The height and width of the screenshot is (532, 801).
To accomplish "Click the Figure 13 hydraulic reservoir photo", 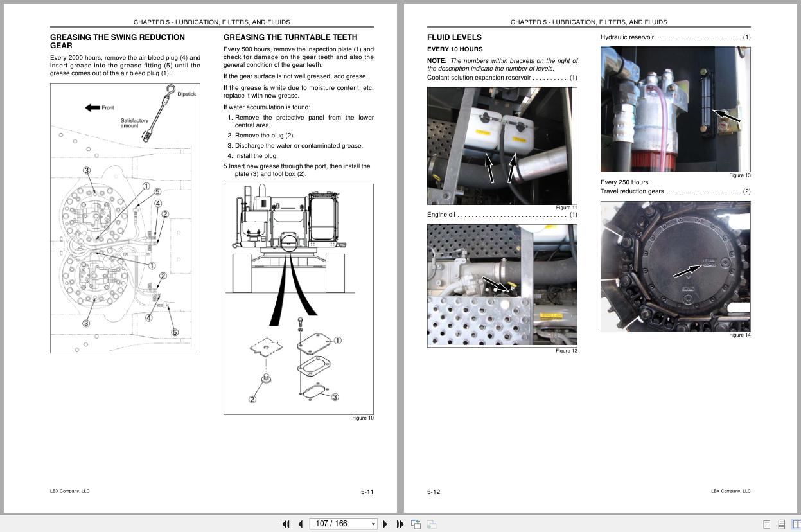I will (675, 109).
